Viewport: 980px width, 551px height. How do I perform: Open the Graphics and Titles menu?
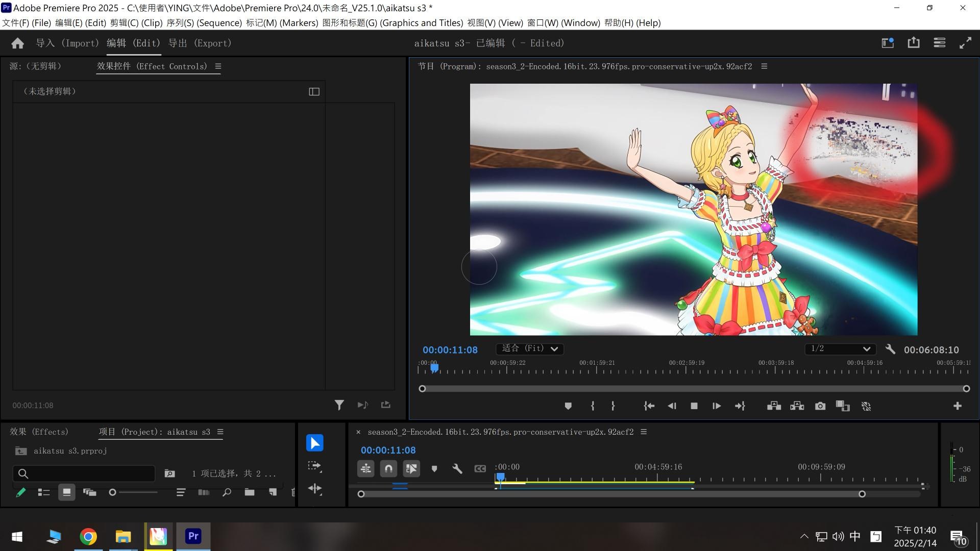[x=393, y=23]
